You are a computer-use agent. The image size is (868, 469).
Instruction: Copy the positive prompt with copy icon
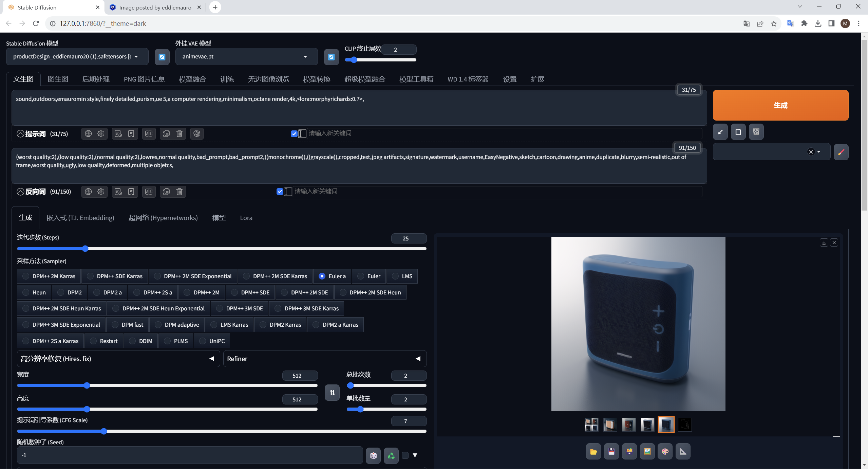166,133
